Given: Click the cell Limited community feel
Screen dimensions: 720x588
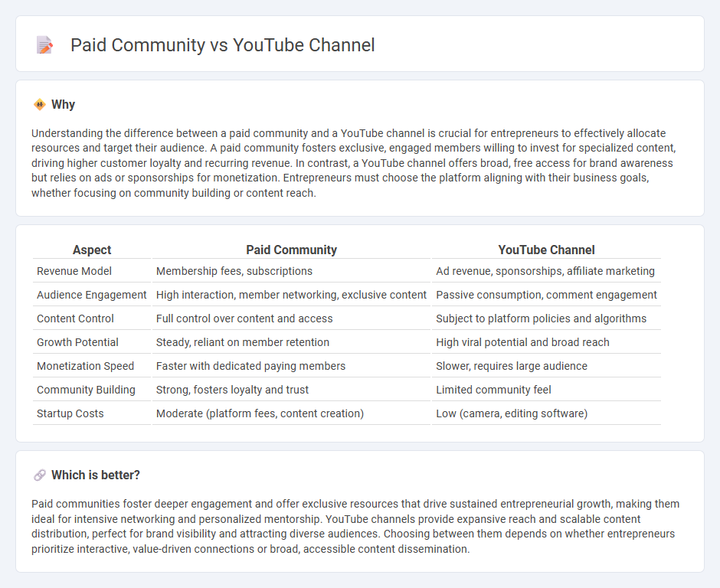Looking at the screenshot, I should click(546, 390).
